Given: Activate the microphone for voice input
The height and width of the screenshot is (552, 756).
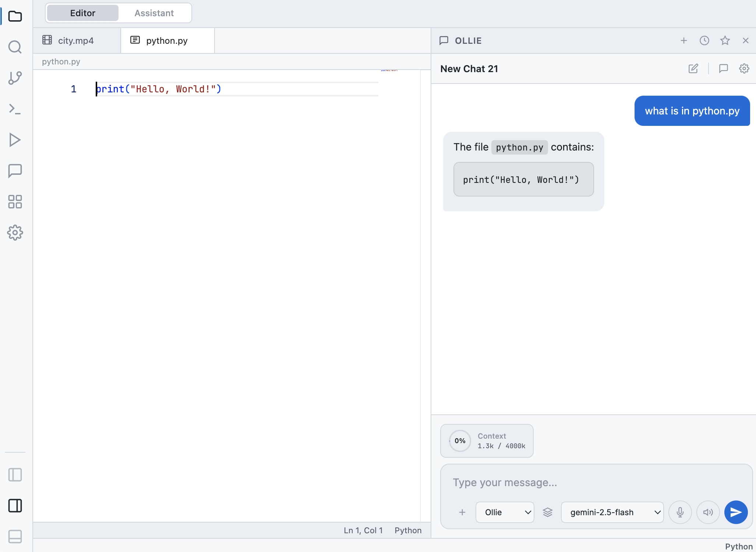Looking at the screenshot, I should click(680, 512).
